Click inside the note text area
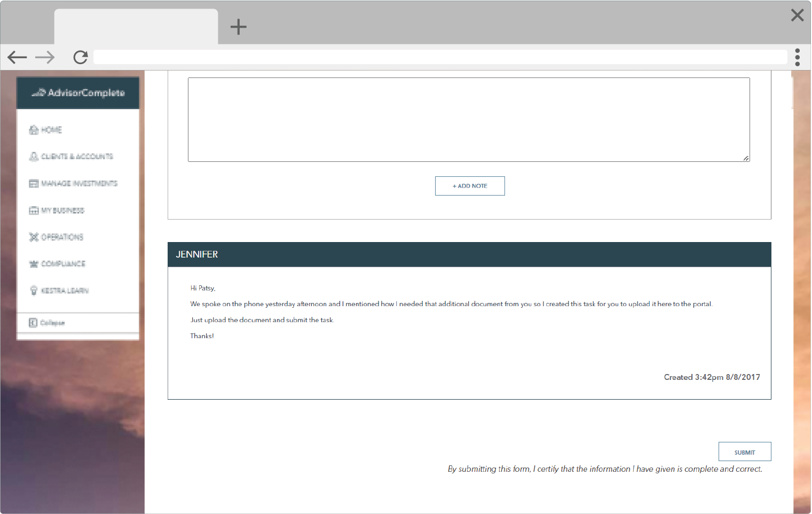Image resolution: width=812 pixels, height=514 pixels. [469, 120]
